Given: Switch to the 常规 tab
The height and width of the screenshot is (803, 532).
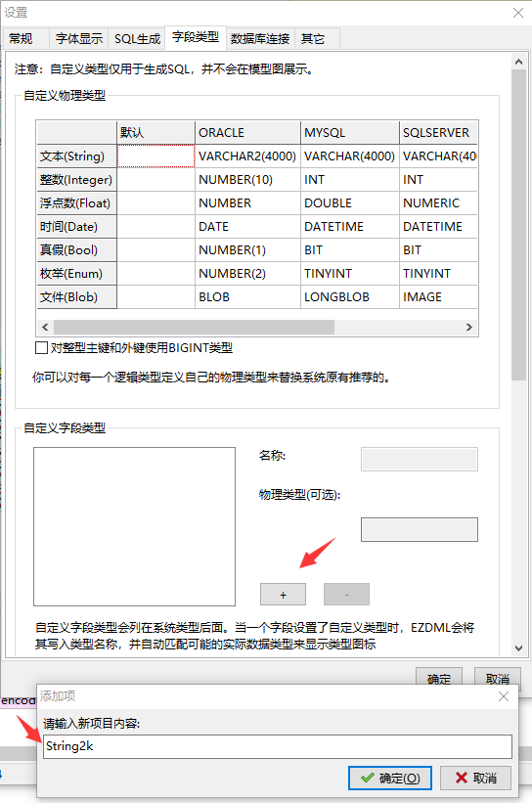Looking at the screenshot, I should (x=21, y=39).
